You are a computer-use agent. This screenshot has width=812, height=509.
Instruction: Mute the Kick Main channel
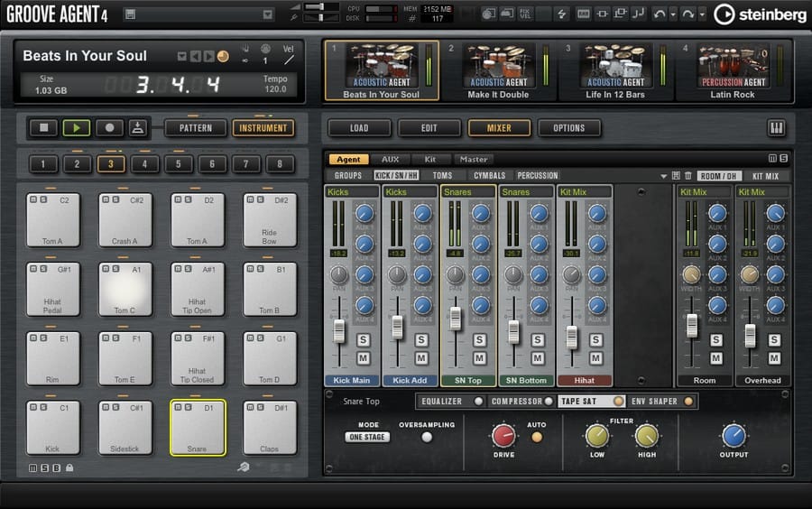[363, 358]
